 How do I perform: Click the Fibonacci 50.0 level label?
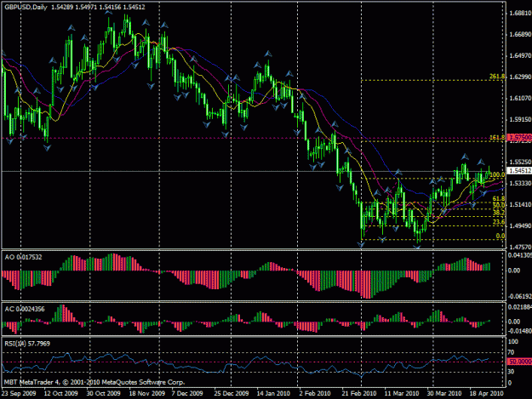click(x=499, y=205)
